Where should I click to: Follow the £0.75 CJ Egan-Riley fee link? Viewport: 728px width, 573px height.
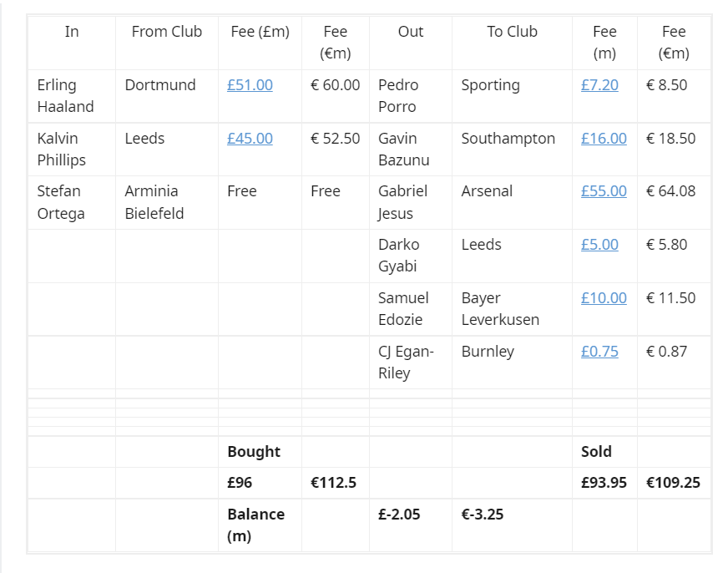(x=599, y=351)
